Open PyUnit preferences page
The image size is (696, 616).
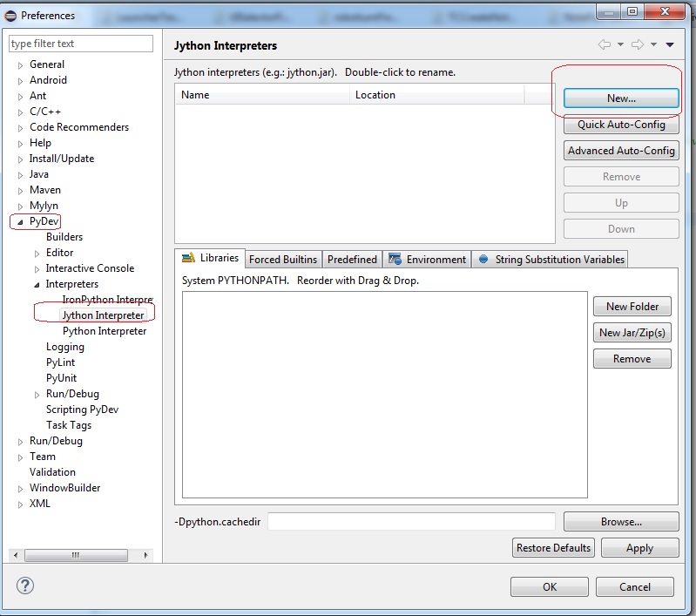pyautogui.click(x=61, y=378)
